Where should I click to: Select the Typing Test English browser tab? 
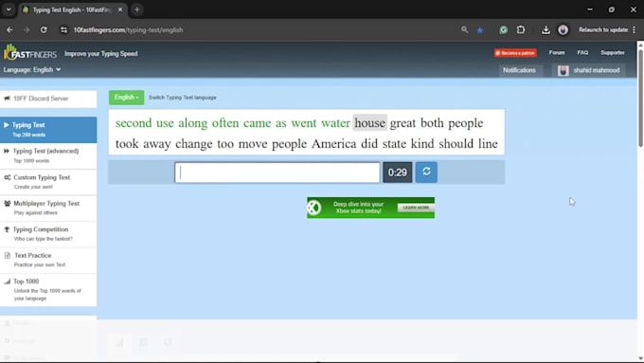coord(73,9)
